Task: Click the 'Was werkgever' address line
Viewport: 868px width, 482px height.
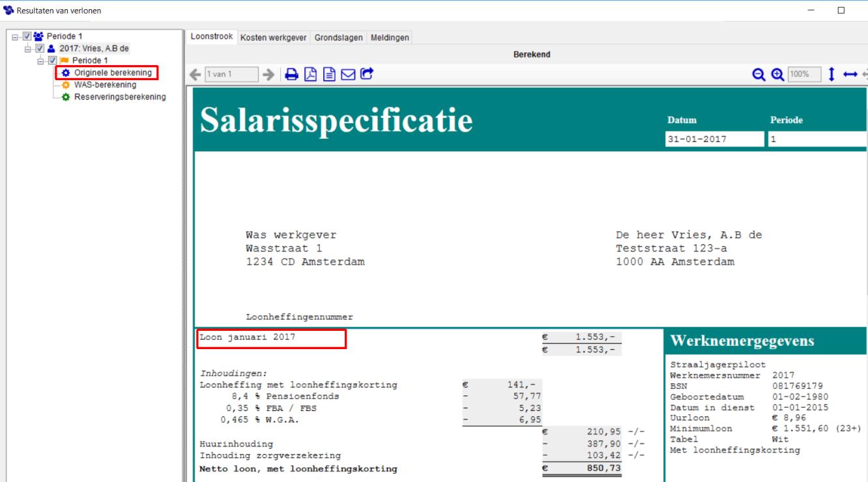Action: [x=291, y=235]
